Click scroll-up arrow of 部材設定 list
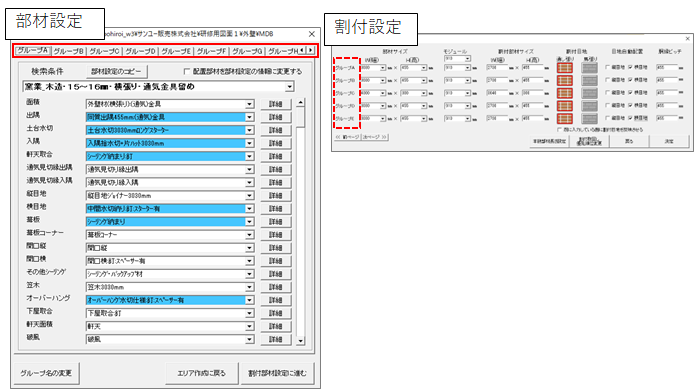 (x=301, y=103)
